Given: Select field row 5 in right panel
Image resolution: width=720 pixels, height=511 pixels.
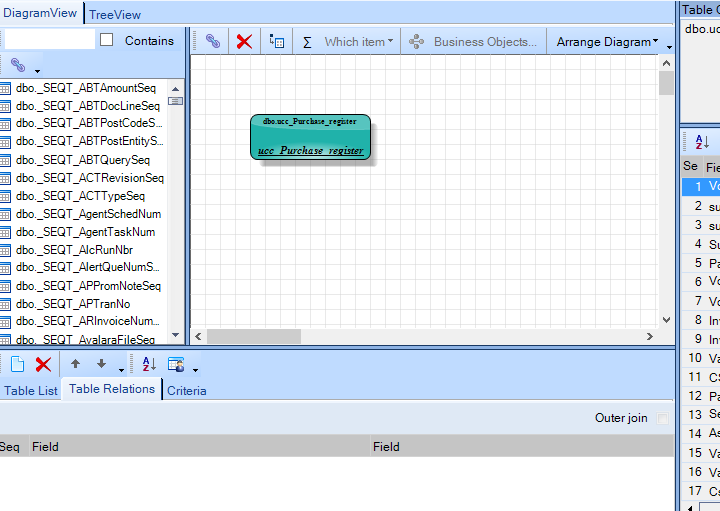Looking at the screenshot, I should point(701,263).
